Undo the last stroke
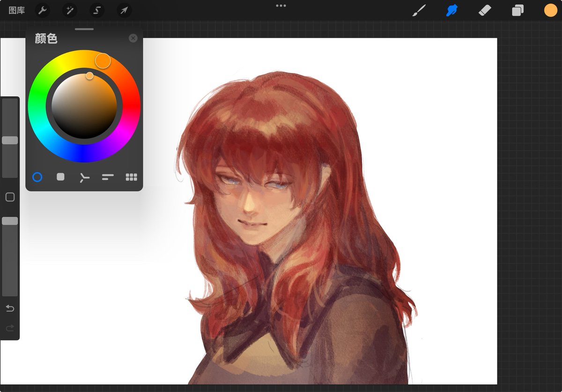 coord(10,308)
